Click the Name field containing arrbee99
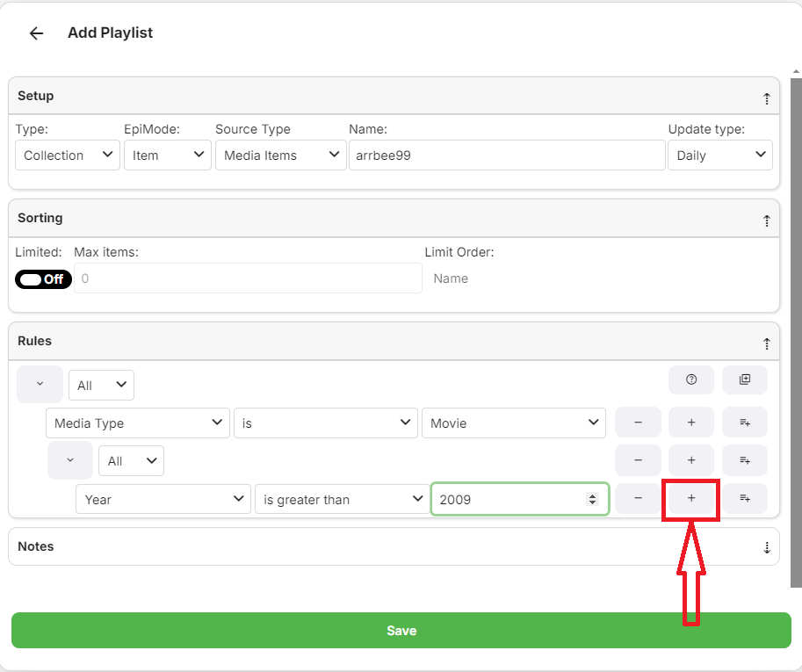802x672 pixels. point(506,155)
